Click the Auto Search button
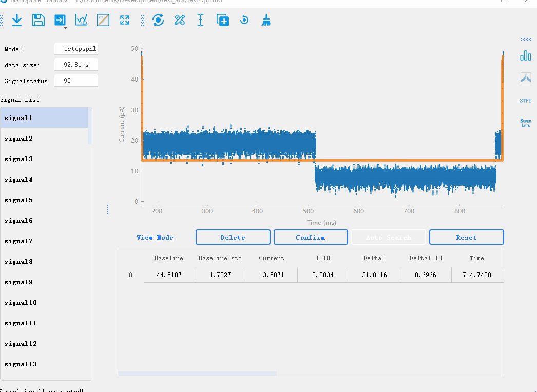Image resolution: width=537 pixels, height=392 pixels. (x=388, y=237)
